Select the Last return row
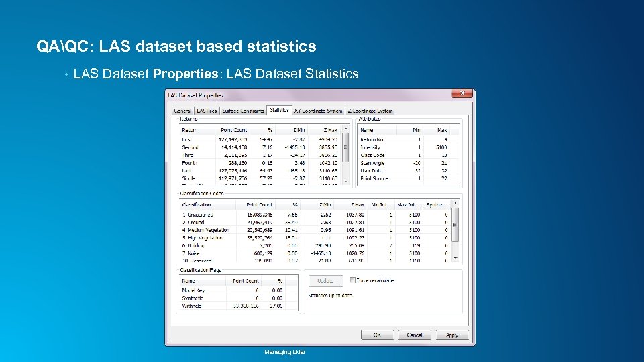This screenshot has height=362, width=644. [261, 171]
